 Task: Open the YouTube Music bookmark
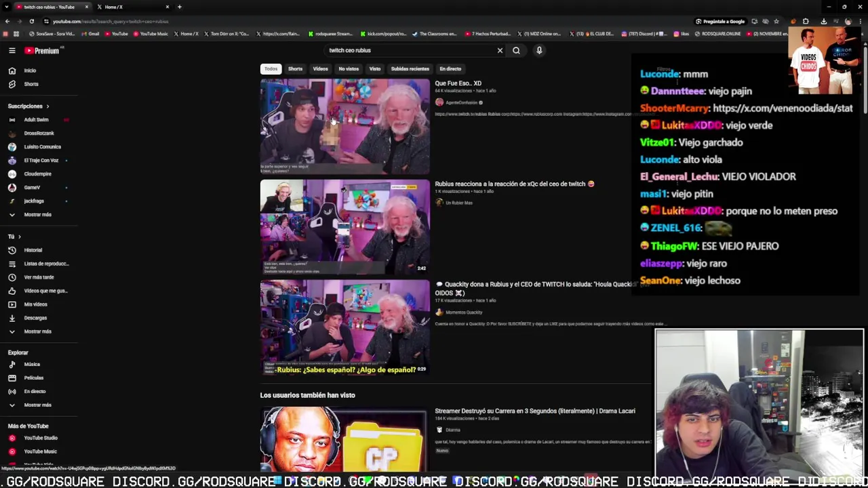[151, 34]
